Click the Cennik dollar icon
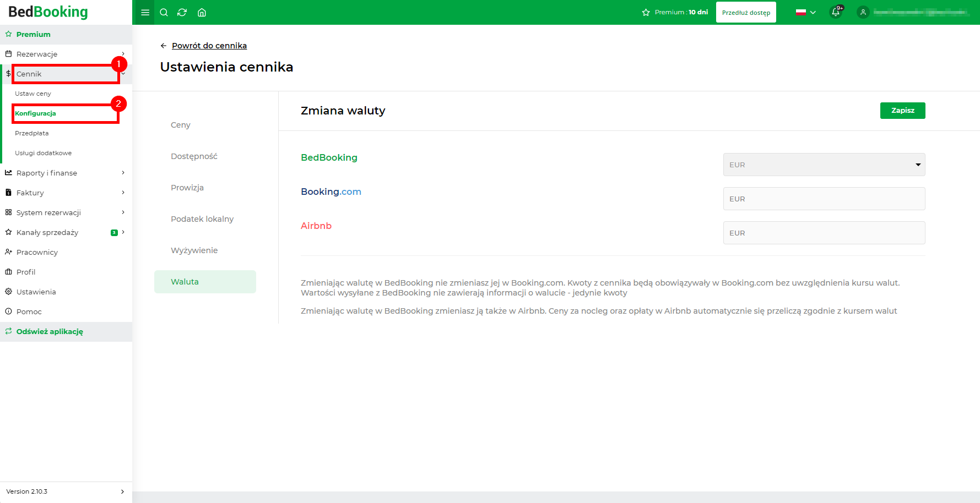 tap(8, 74)
